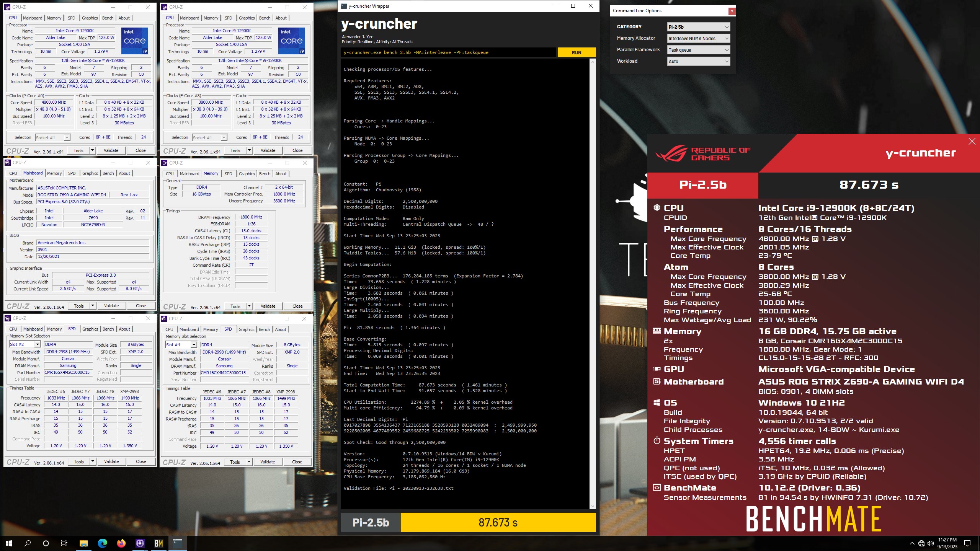The image size is (980, 551).
Task: Click the y-cruncher output scrollbar down arrow
Action: (x=593, y=506)
